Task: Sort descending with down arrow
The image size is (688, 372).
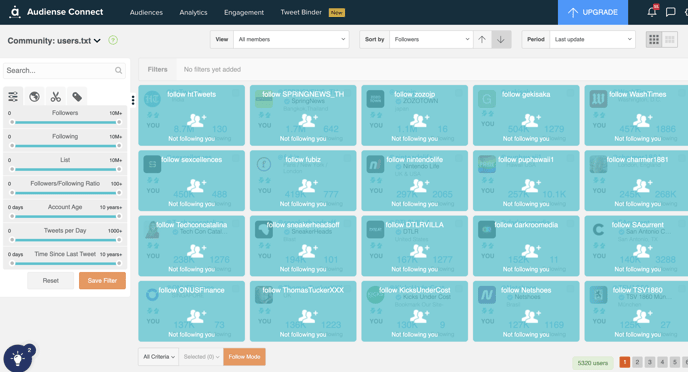Action: [x=501, y=39]
